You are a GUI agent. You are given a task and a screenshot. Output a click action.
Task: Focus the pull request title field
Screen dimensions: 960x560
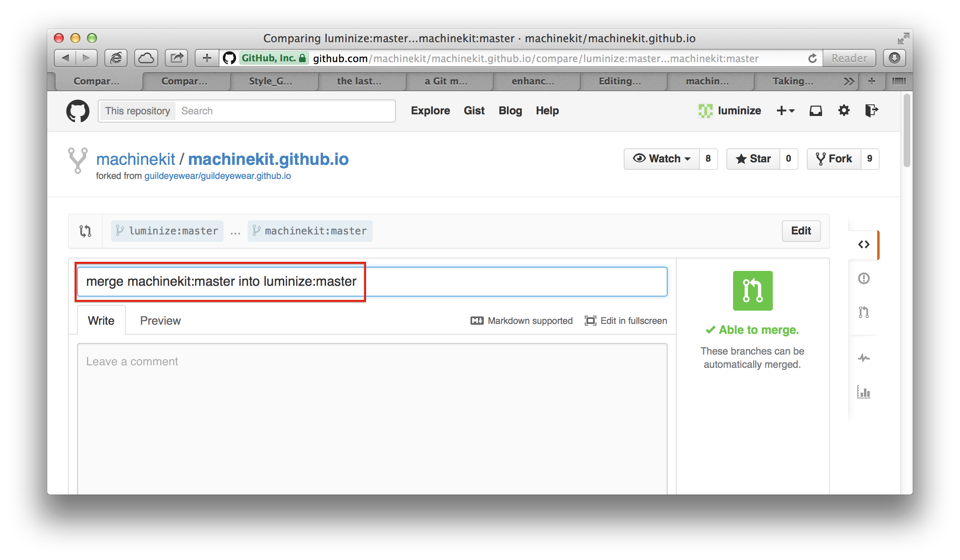pyautogui.click(x=372, y=282)
